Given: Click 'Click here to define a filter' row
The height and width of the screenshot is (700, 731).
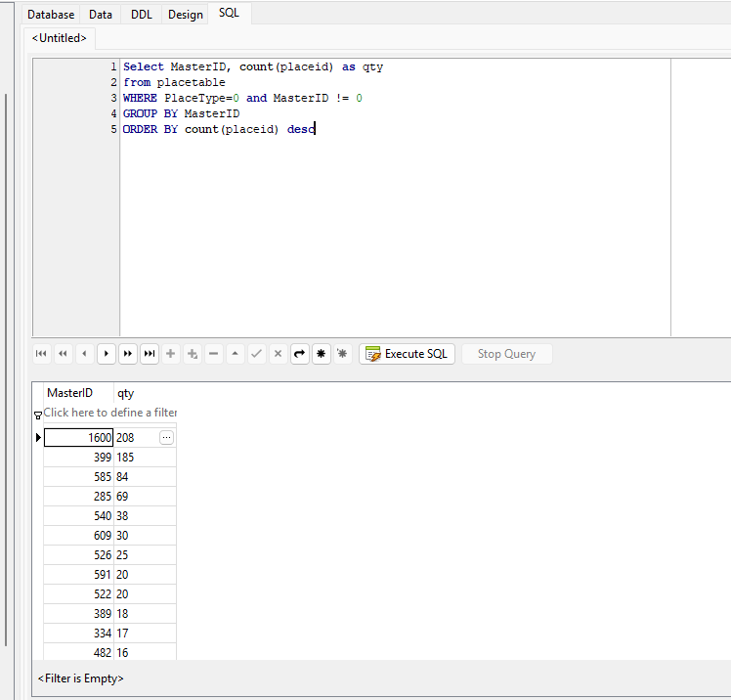Looking at the screenshot, I should [x=110, y=413].
